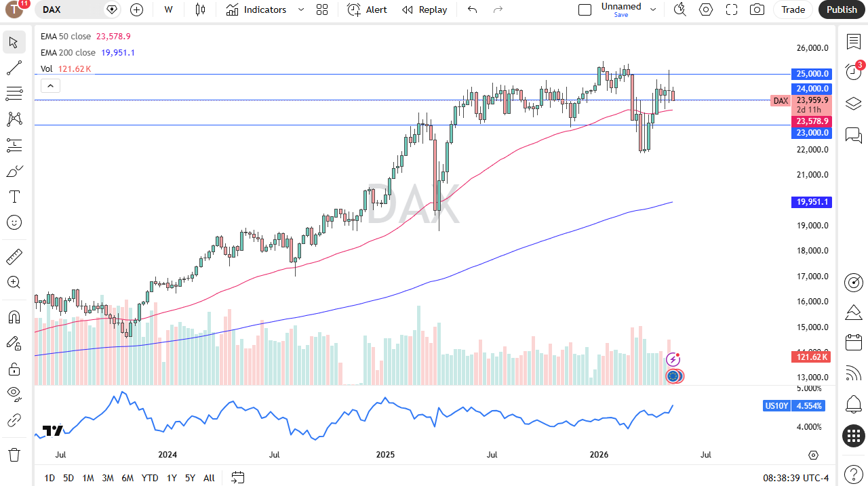
Task: Create an Alert
Action: (367, 9)
